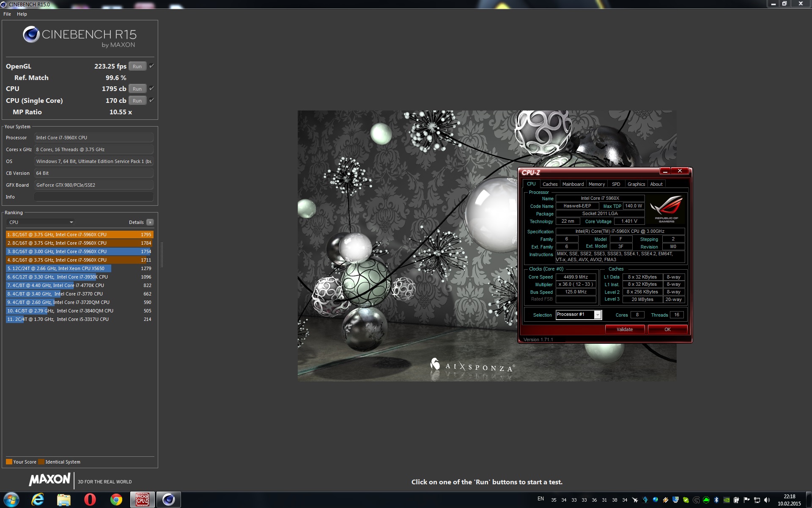Toggle the CPU (Single Core) checkbox
The height and width of the screenshot is (508, 812).
pyautogui.click(x=151, y=100)
